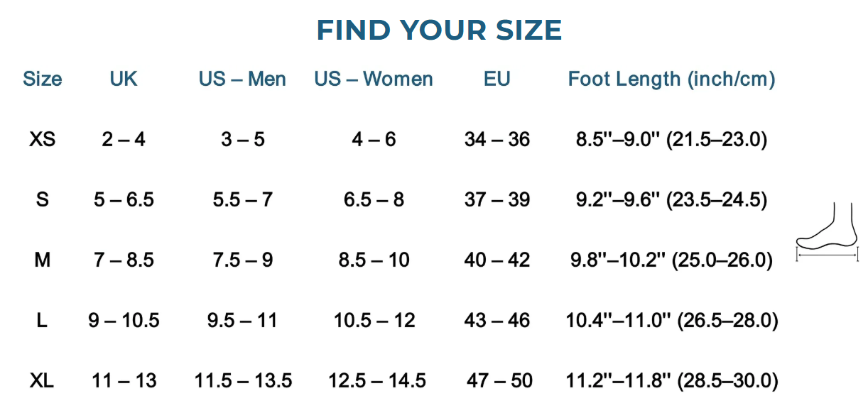The image size is (868, 403).
Task: Click EU range 47 – 50
Action: point(499,381)
